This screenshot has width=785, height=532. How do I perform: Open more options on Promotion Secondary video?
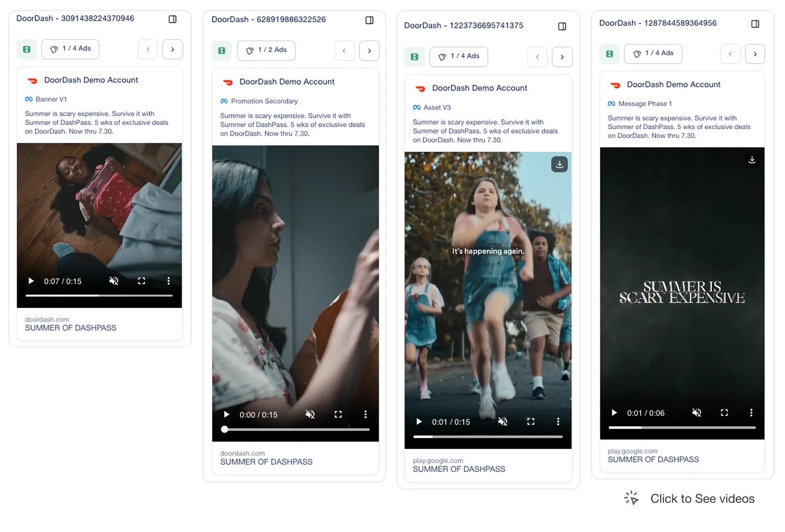[x=365, y=414]
